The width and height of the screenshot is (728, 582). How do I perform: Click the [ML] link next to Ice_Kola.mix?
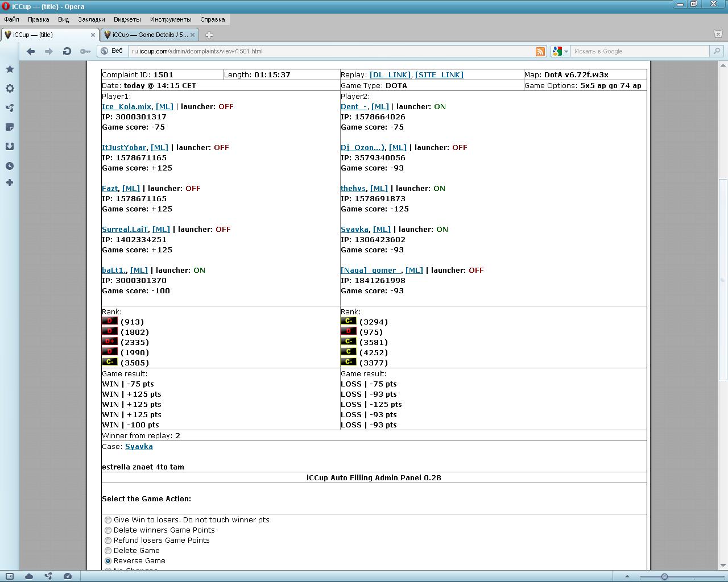(x=164, y=107)
